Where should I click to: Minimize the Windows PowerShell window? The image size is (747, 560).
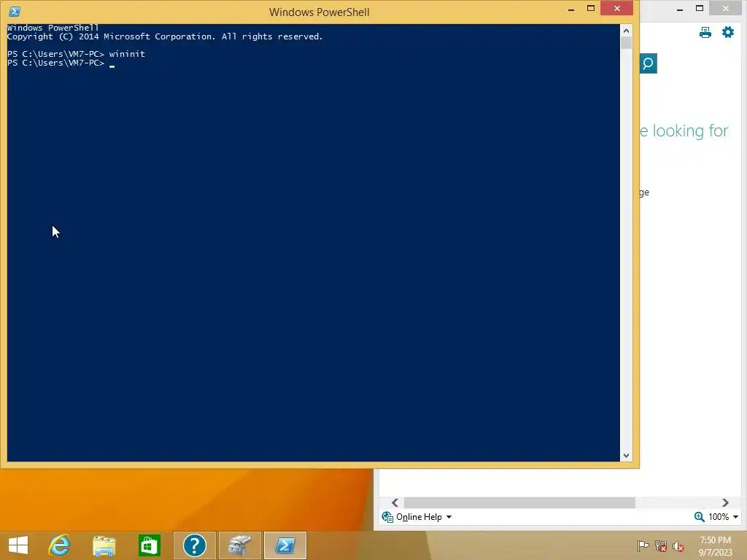tap(570, 9)
